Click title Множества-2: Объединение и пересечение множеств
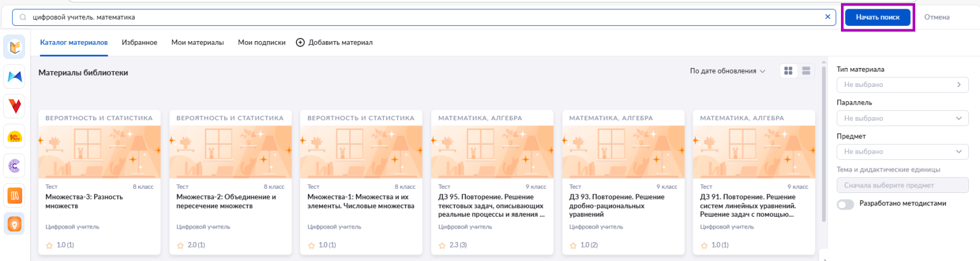The height and width of the screenshot is (261, 980). (x=226, y=202)
